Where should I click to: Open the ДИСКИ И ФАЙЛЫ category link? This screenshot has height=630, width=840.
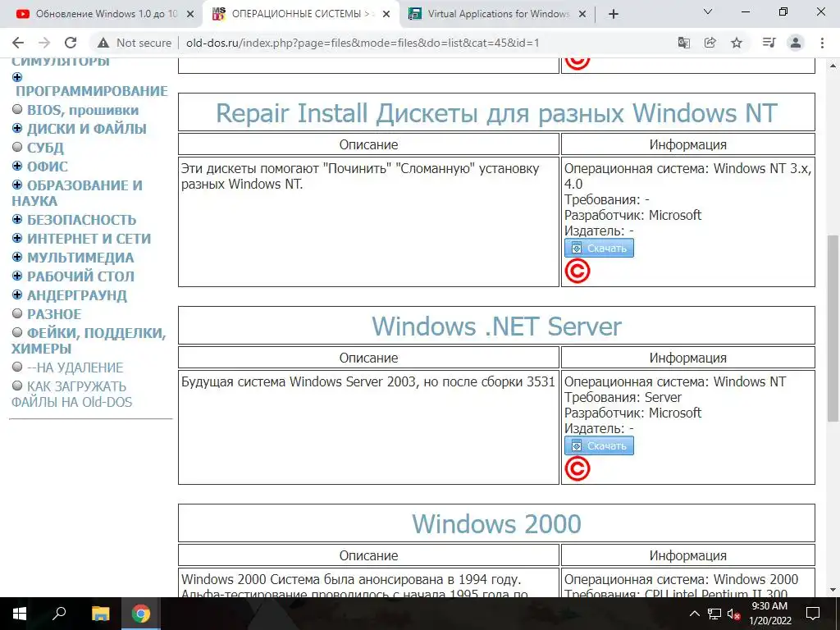[87, 129]
